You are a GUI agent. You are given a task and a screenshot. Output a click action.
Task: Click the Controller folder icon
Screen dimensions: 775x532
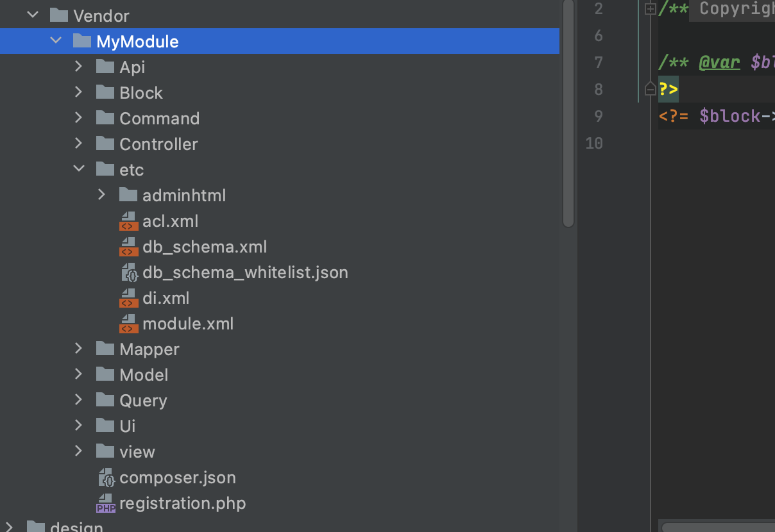click(105, 144)
